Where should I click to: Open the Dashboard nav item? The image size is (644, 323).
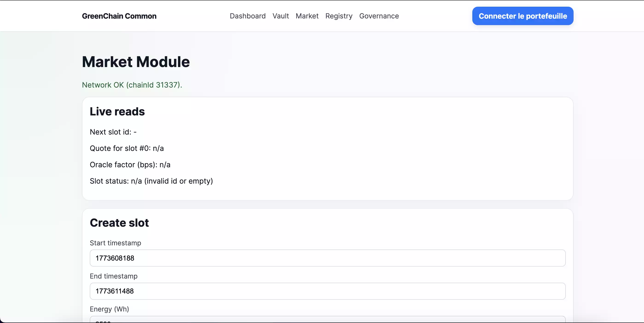click(247, 16)
